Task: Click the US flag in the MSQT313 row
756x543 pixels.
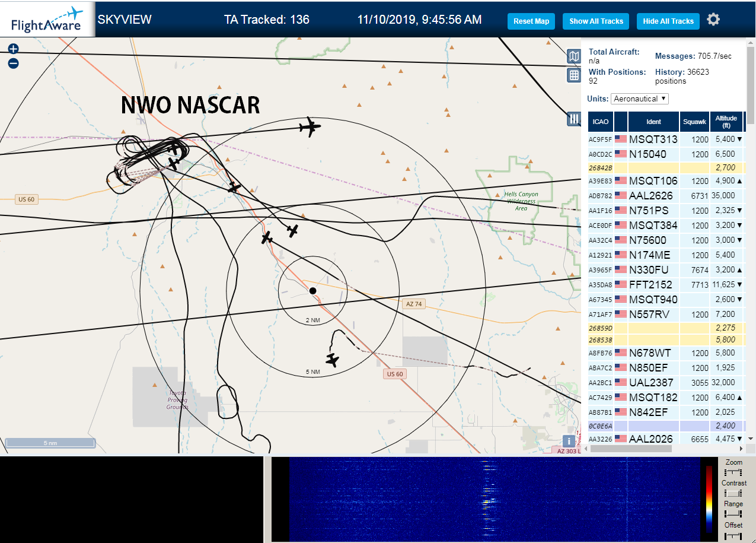Action: tap(621, 139)
